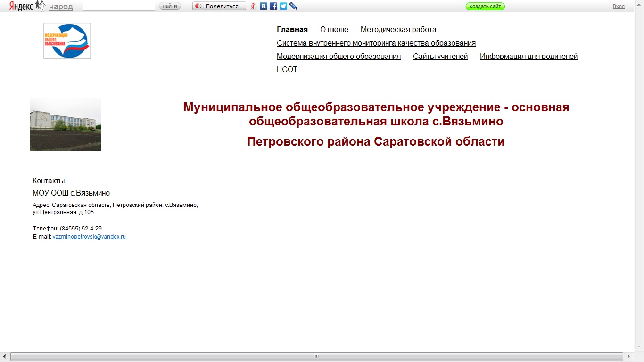Open Модернизация общего образования menu link
This screenshot has height=362, width=644.
click(339, 57)
